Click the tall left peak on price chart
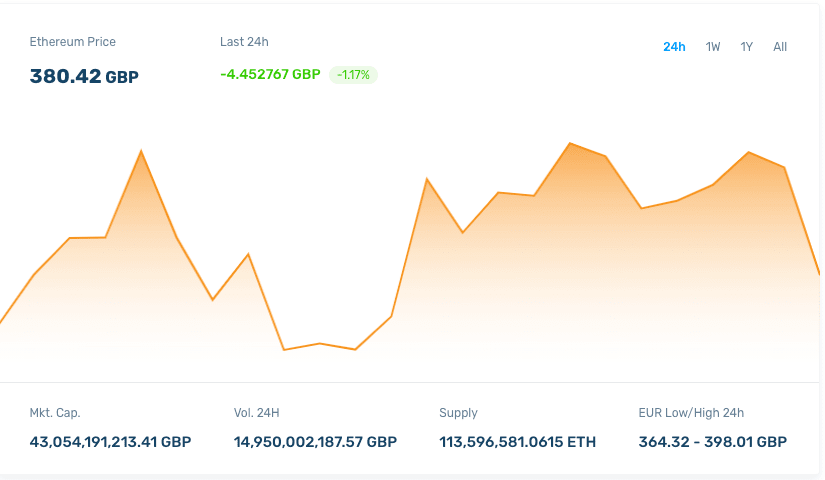The width and height of the screenshot is (825, 480). click(141, 152)
